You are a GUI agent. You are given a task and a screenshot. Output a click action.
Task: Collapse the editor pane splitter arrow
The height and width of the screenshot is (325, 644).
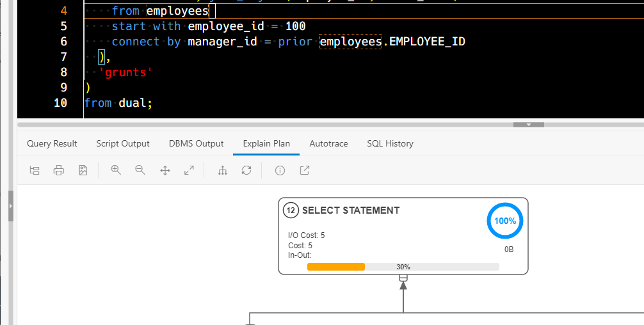click(529, 124)
